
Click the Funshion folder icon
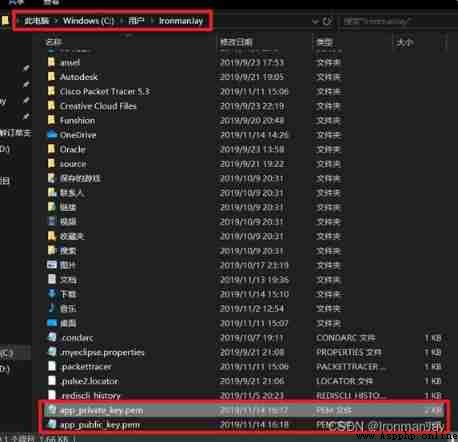coord(51,120)
